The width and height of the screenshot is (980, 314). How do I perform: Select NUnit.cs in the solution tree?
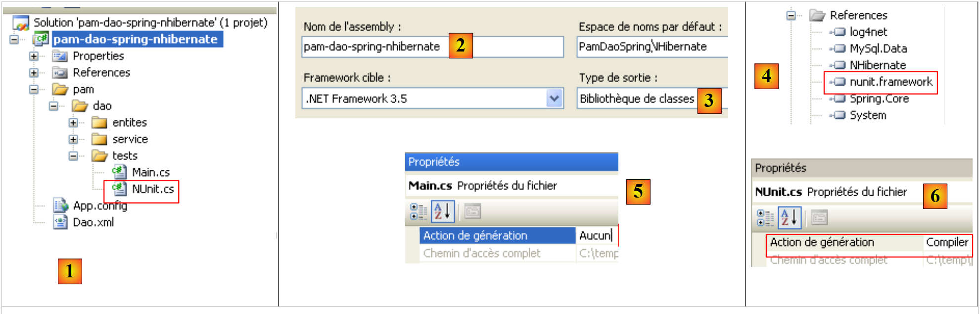point(152,189)
